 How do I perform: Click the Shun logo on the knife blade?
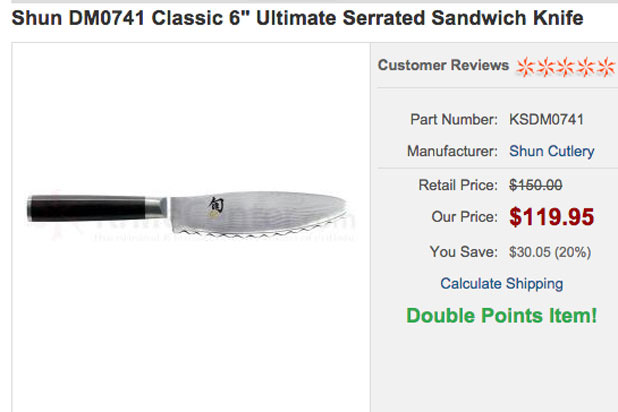tap(217, 204)
